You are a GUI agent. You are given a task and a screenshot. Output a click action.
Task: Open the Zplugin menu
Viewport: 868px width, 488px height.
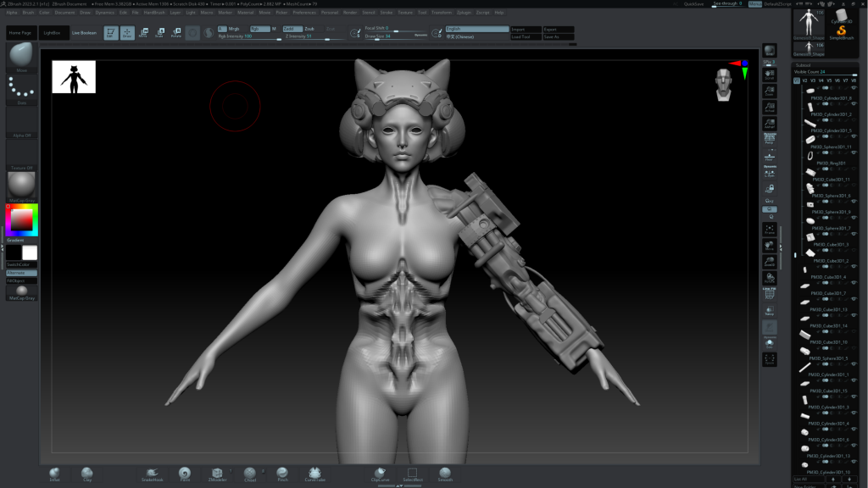click(464, 13)
